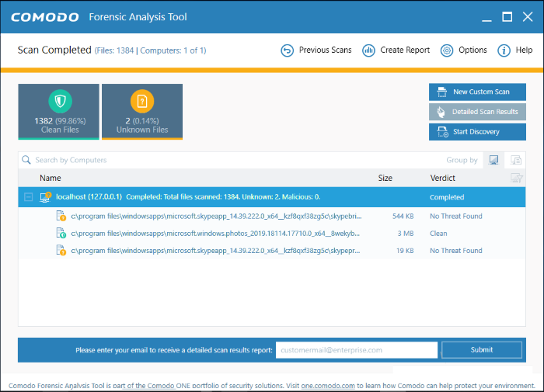544x392 pixels.
Task: Click the Options label
Action: 473,50
